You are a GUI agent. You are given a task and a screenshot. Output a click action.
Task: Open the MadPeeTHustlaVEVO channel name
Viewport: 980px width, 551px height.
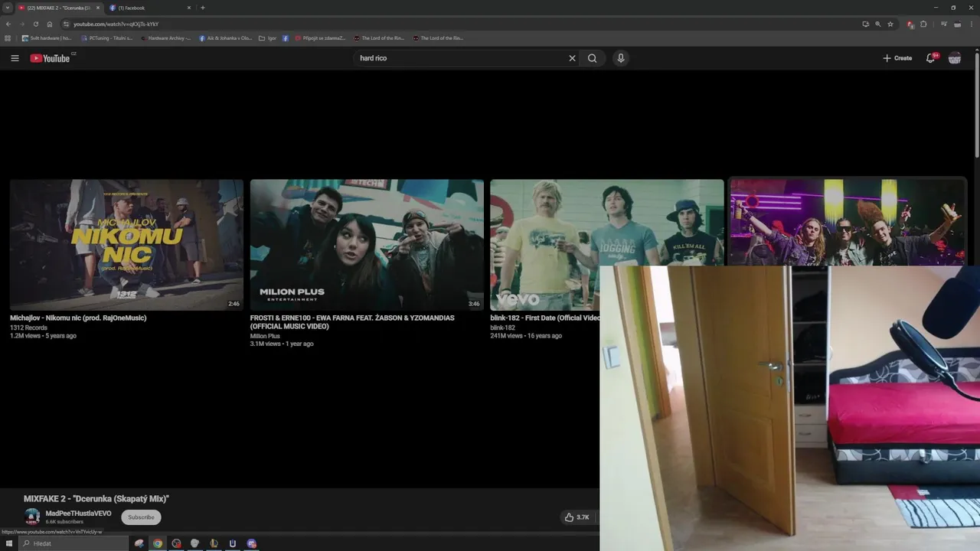[78, 514]
